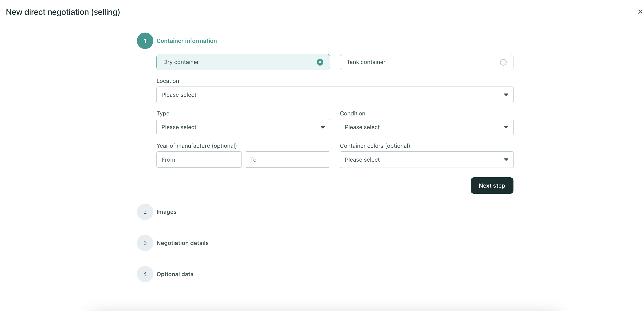Open the Container colors dropdown

[427, 160]
